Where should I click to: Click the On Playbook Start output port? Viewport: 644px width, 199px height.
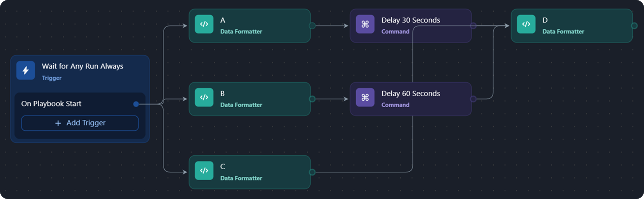coord(136,104)
